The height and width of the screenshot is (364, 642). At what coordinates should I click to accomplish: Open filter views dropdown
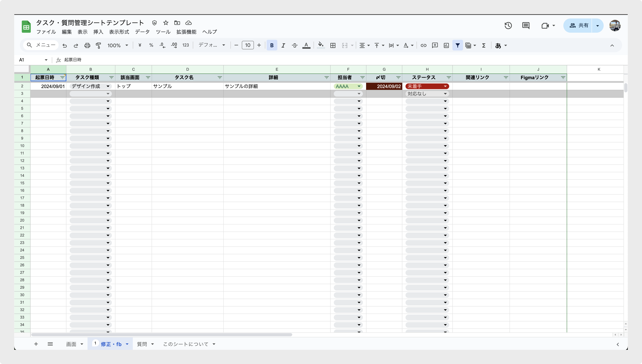point(470,45)
